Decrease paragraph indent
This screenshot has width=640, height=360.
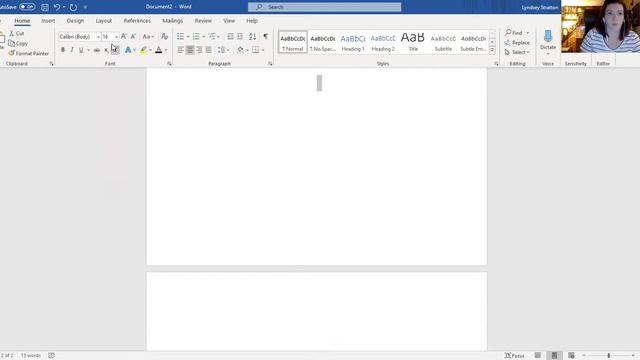tap(231, 37)
